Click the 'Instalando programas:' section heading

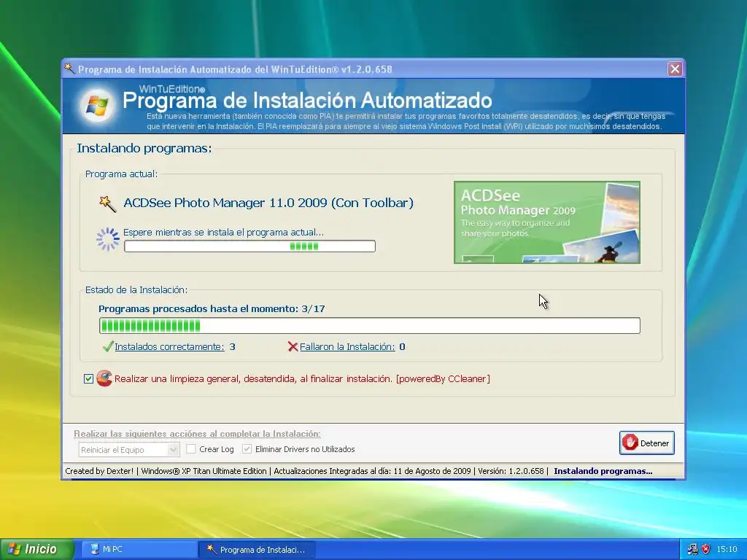144,148
